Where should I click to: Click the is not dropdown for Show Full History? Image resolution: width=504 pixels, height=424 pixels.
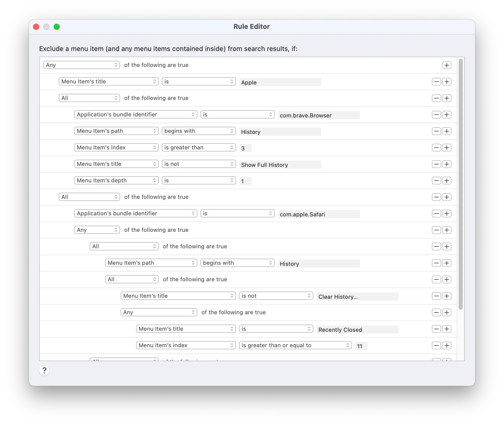click(199, 164)
